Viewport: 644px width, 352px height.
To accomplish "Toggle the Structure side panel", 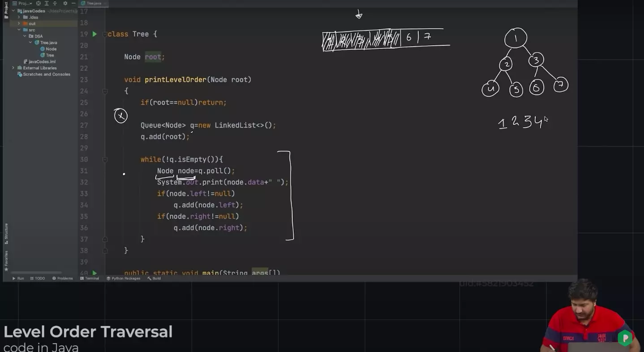I will point(6,233).
